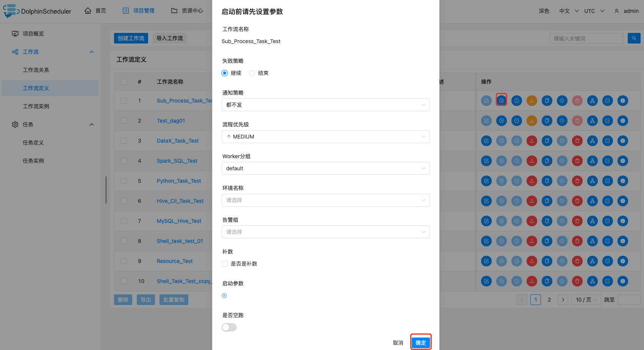644x350 pixels.
Task: Open 工作流实例 in the sidebar
Action: point(36,106)
